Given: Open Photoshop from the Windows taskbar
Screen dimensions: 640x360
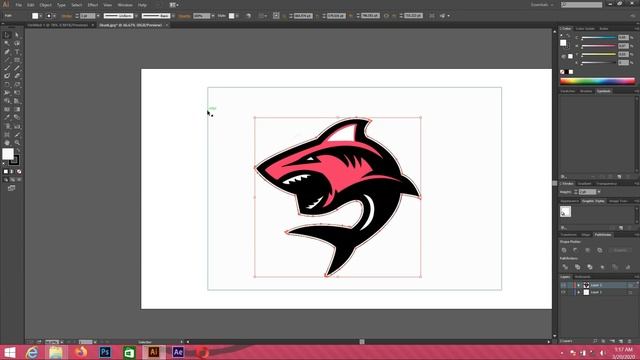Looking at the screenshot, I should click(105, 352).
